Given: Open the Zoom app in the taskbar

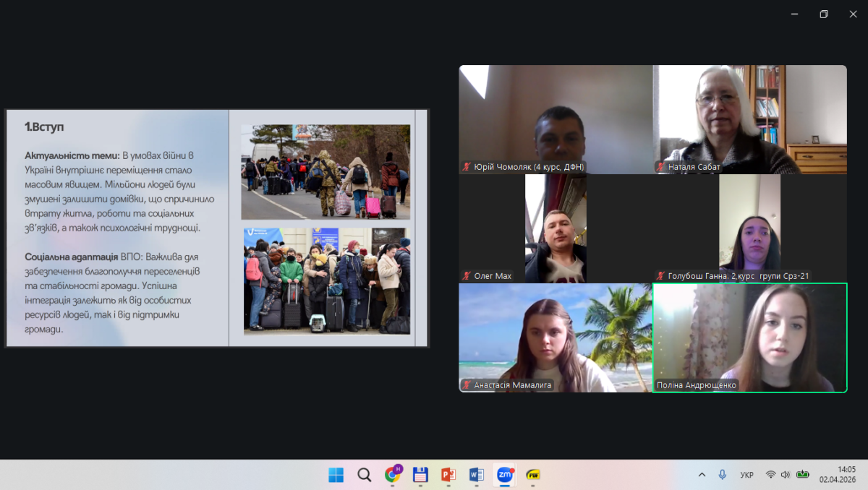Looking at the screenshot, I should (x=504, y=475).
